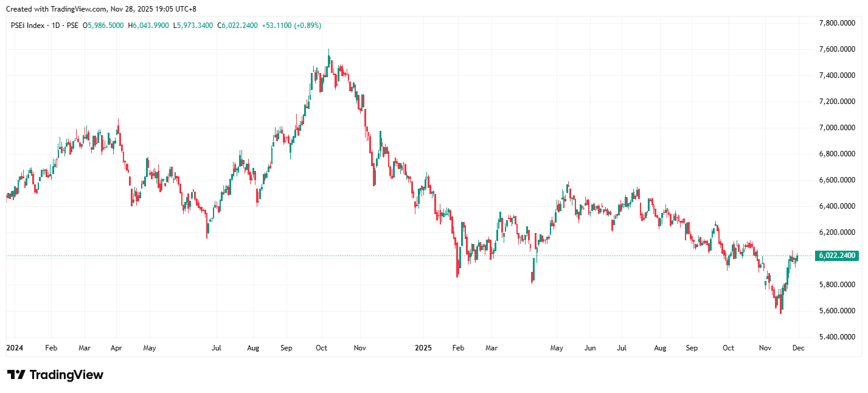Click the Dec label on time axis
Screen dimensions: 868x393
pyautogui.click(x=799, y=348)
